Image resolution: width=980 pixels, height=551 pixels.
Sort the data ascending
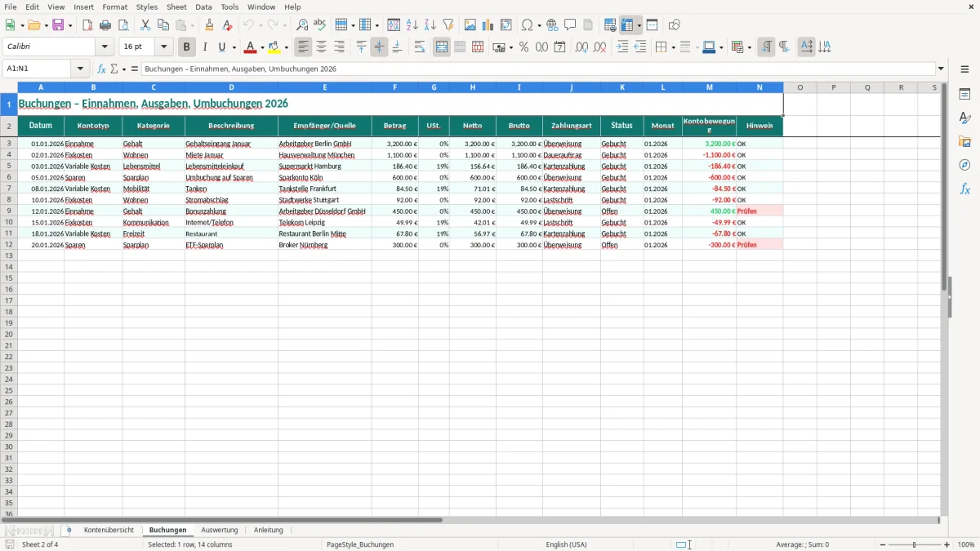(412, 25)
